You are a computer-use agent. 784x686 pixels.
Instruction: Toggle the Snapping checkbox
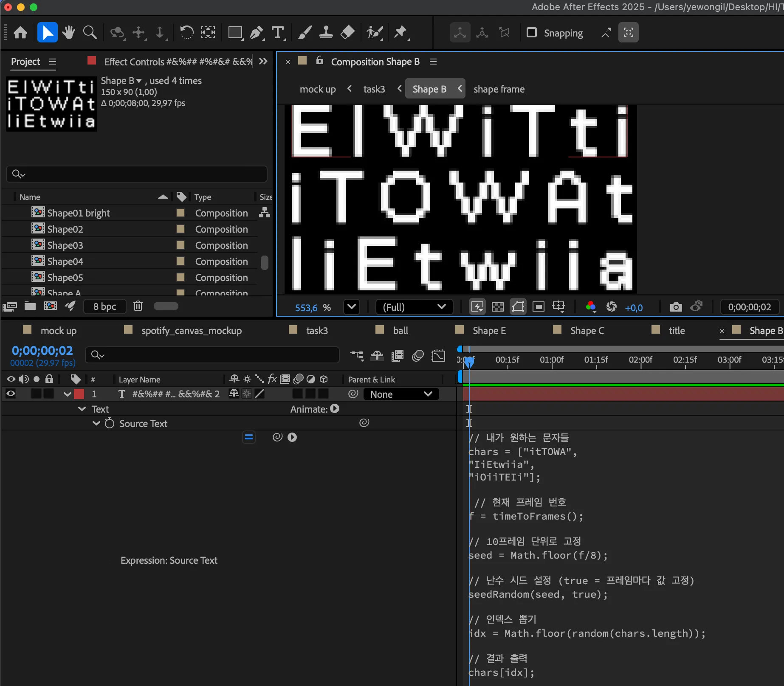point(532,33)
